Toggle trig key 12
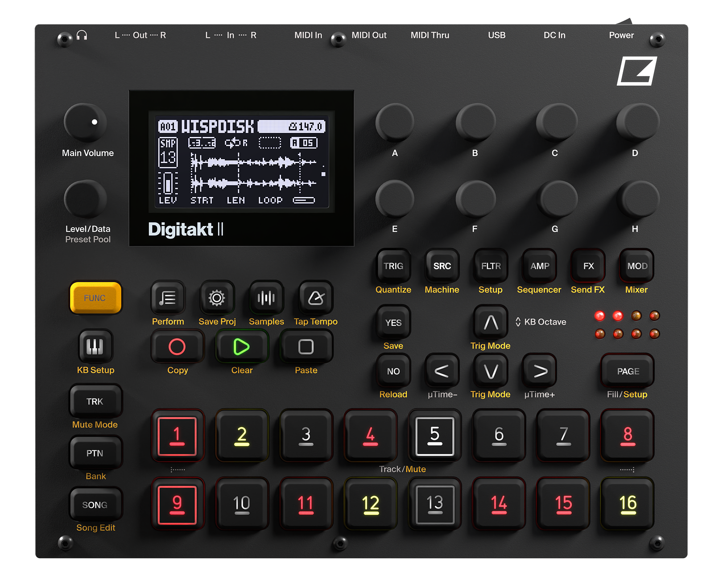This screenshot has width=719, height=588. pyautogui.click(x=370, y=504)
